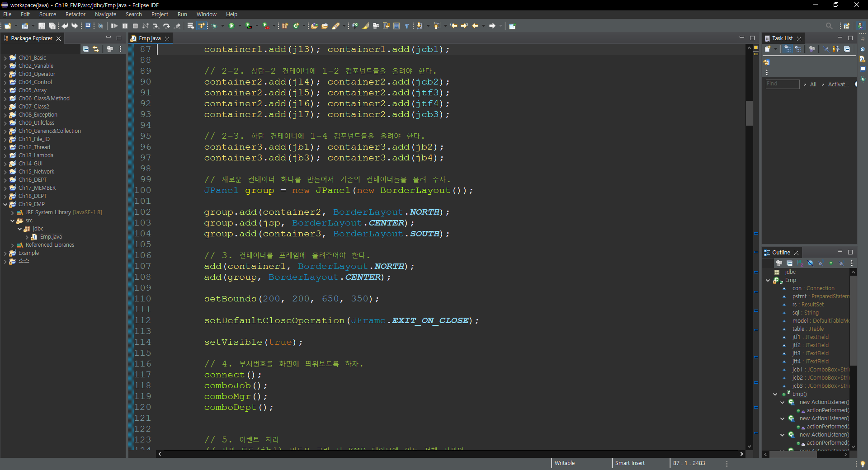The height and width of the screenshot is (470, 868).
Task: Toggle Show Whitespace Characters pilcrow icon
Action: [407, 26]
